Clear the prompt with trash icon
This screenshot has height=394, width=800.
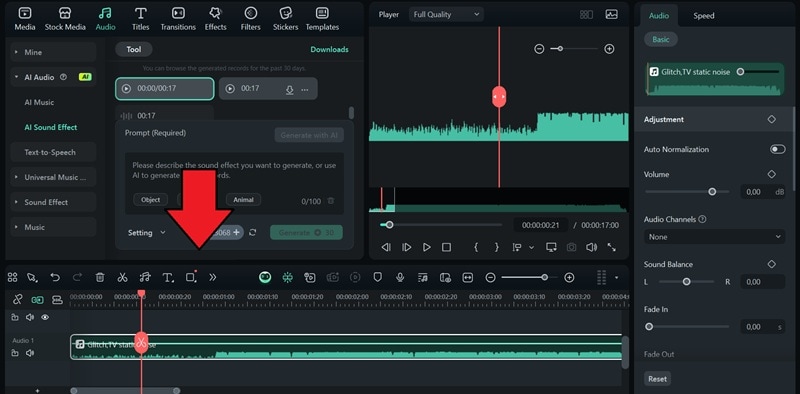click(331, 201)
